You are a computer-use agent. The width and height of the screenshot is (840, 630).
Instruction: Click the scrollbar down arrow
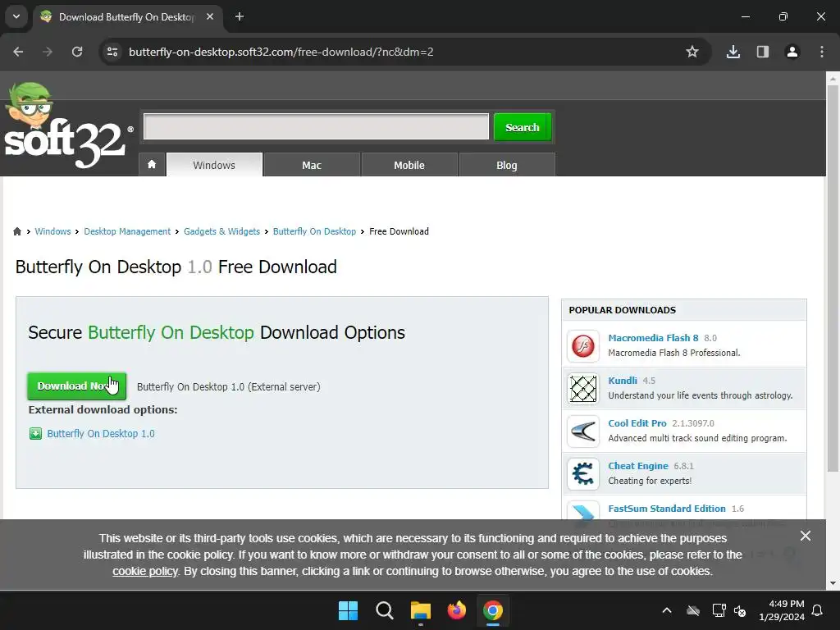point(833,583)
